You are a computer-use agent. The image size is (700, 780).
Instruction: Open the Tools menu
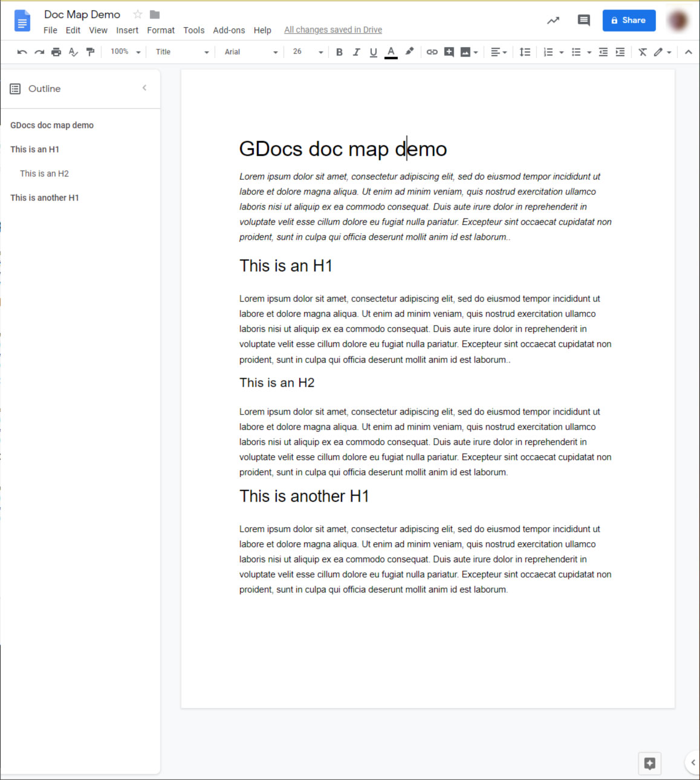(x=194, y=30)
